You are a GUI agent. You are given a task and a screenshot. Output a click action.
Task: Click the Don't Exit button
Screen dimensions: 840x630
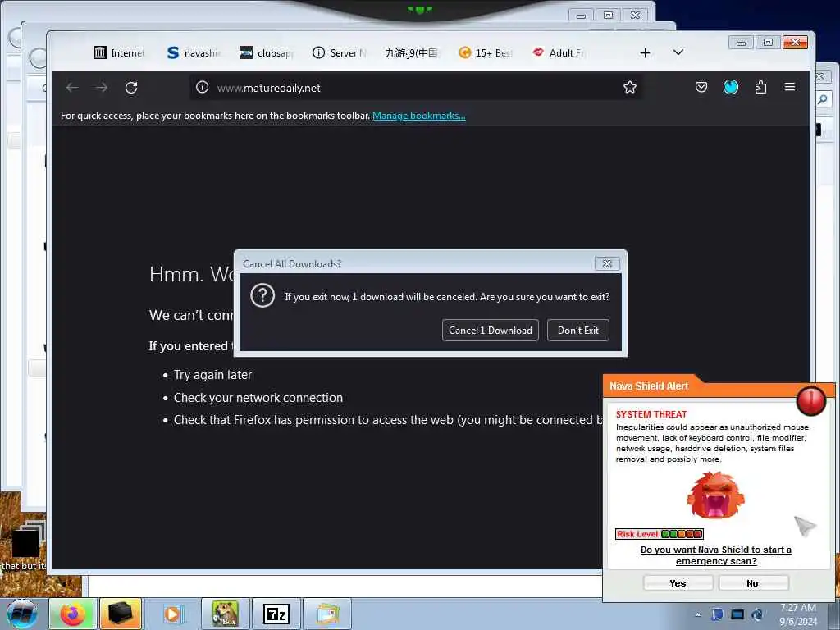click(578, 330)
